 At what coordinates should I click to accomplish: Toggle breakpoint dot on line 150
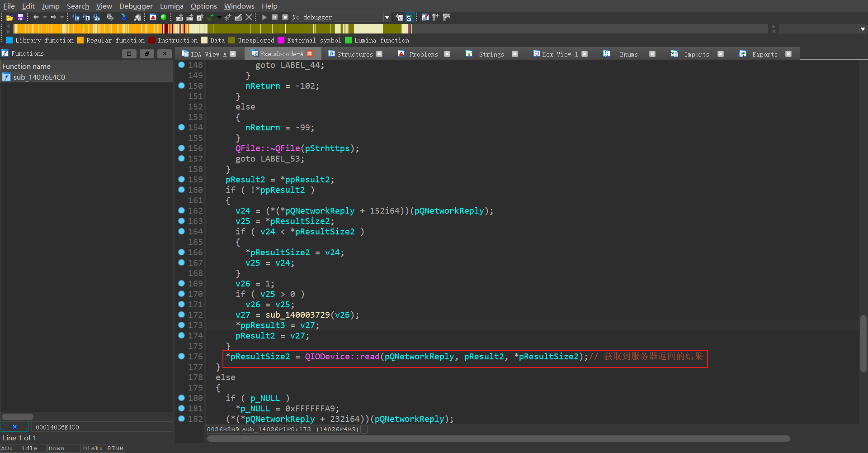point(181,86)
